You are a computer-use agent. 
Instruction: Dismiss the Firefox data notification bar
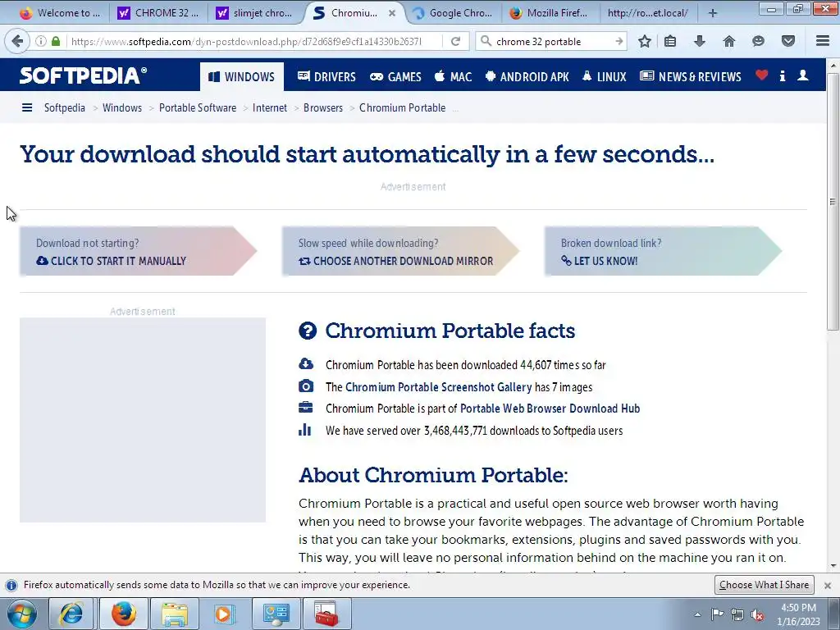pyautogui.click(x=828, y=585)
